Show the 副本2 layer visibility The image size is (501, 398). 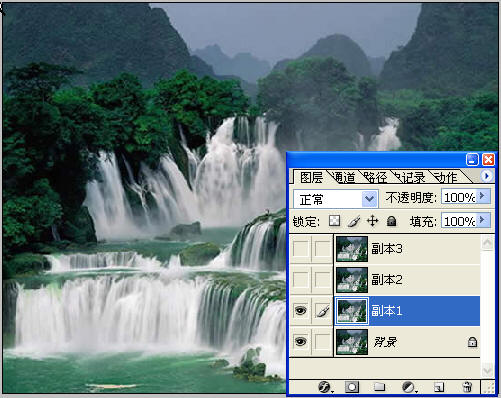(x=300, y=279)
